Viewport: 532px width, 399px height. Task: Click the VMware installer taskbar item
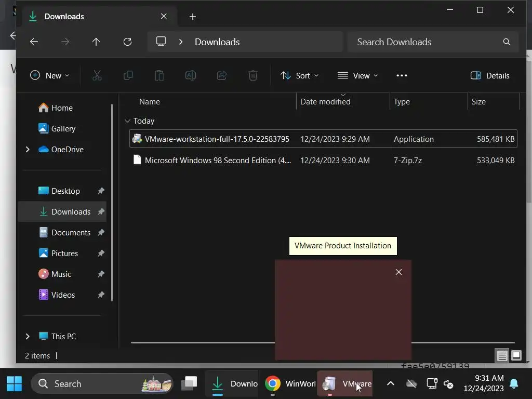click(x=345, y=384)
